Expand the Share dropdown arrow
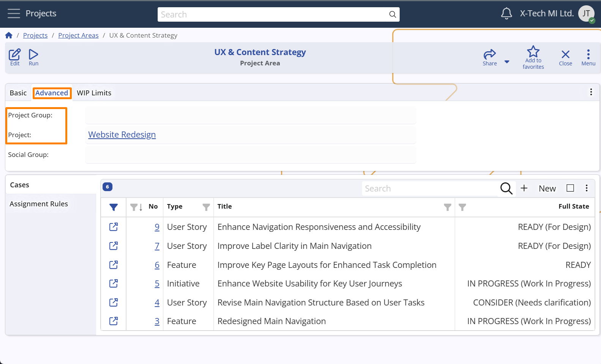Screen dimensions: 601x364 tap(507, 62)
